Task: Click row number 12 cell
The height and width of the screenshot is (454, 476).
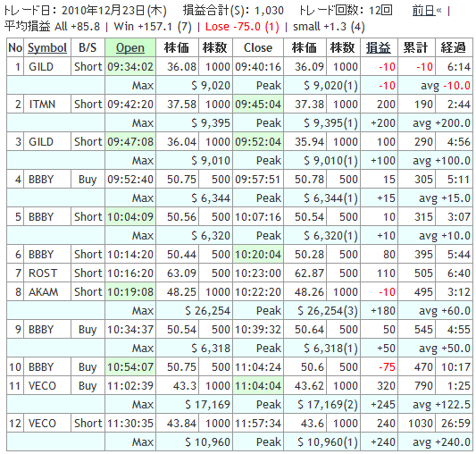Action: point(15,424)
